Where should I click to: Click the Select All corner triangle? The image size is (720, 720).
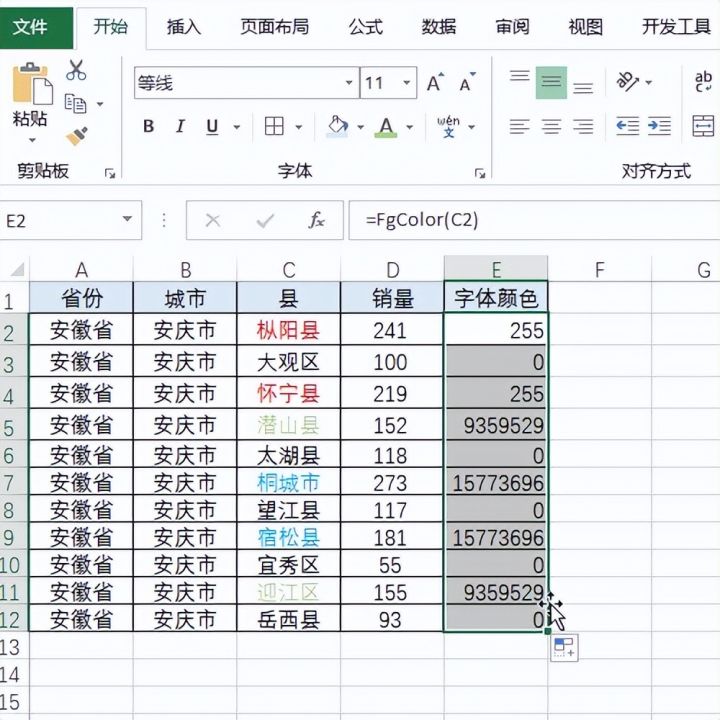[x=17, y=269]
